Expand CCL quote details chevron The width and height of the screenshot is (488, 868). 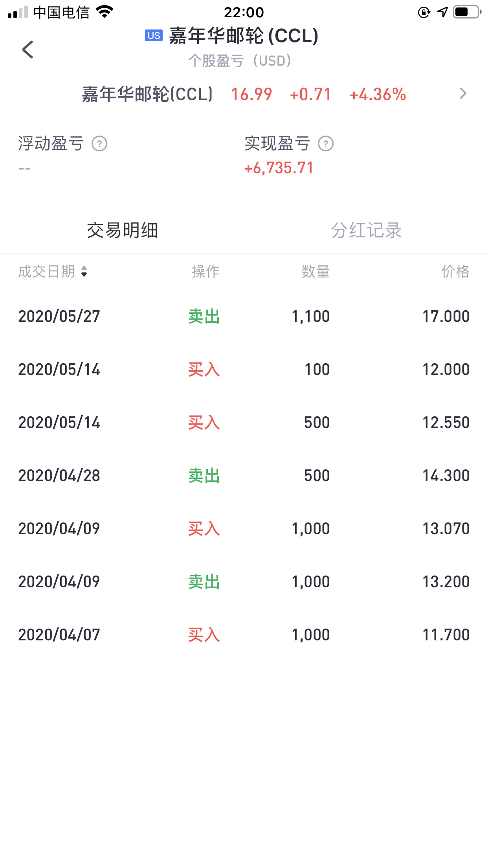coord(463,94)
